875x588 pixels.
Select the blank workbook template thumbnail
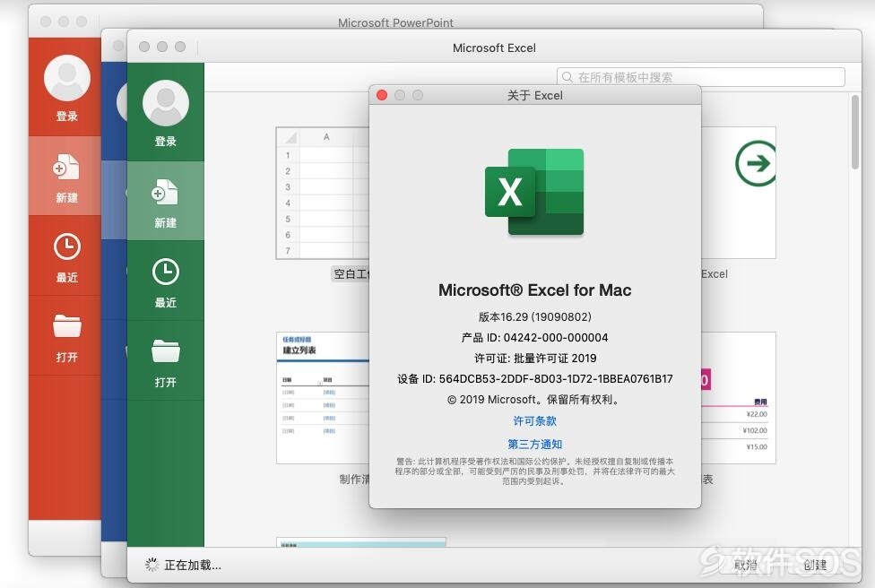(x=323, y=193)
